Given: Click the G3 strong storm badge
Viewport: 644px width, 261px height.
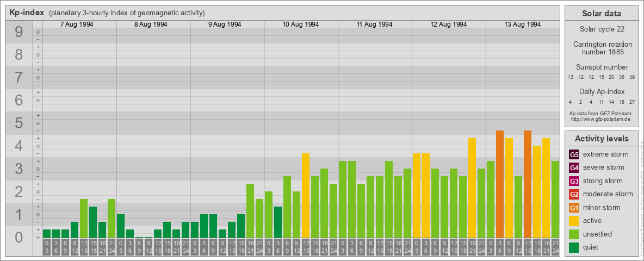Looking at the screenshot, I should tap(574, 181).
